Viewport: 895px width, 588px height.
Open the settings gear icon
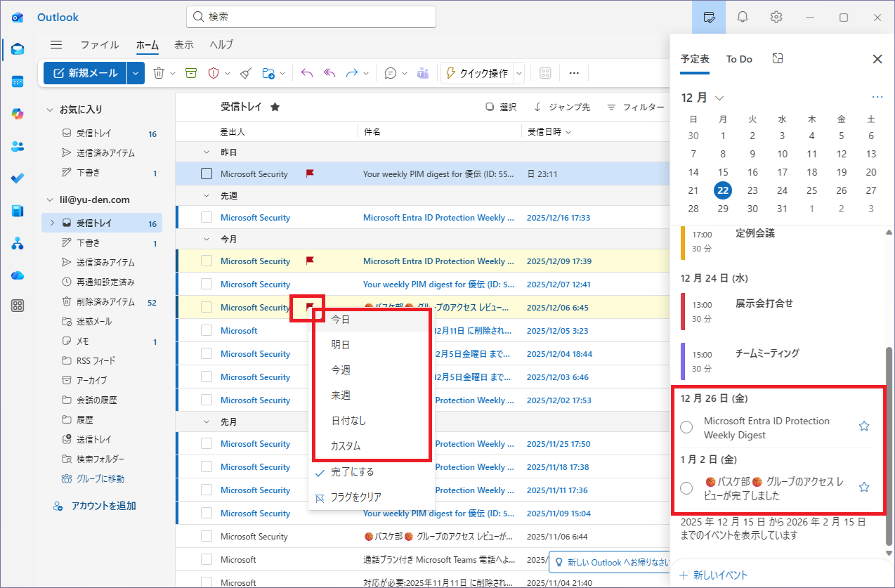(x=776, y=17)
